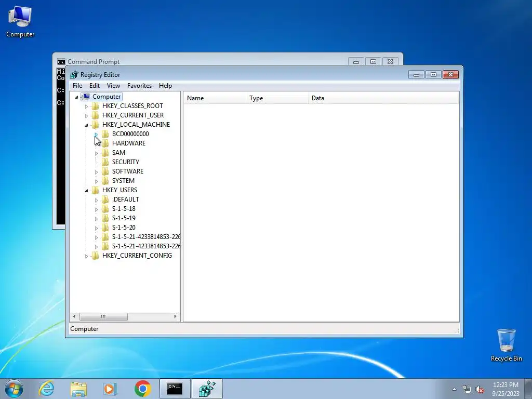Open the Favorites menu
Image resolution: width=532 pixels, height=399 pixels.
point(139,86)
